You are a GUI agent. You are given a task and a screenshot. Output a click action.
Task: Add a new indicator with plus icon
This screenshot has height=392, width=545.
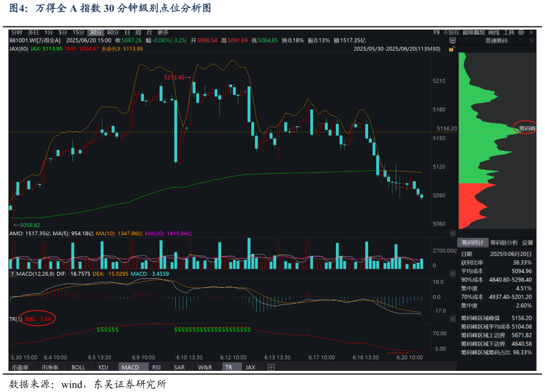click(x=271, y=367)
